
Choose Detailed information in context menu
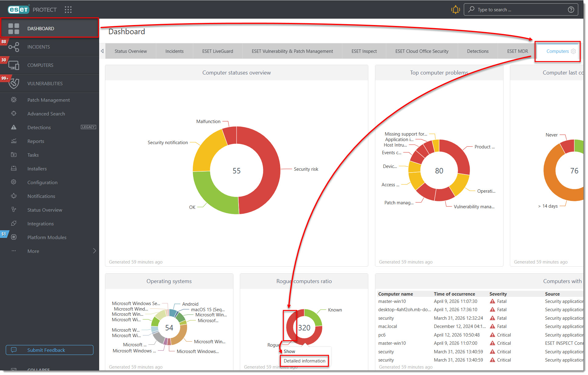[305, 361]
